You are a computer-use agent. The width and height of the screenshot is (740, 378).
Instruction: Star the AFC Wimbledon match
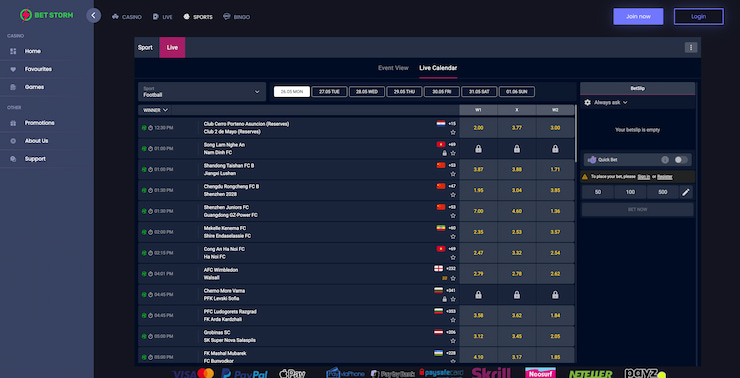(x=453, y=278)
